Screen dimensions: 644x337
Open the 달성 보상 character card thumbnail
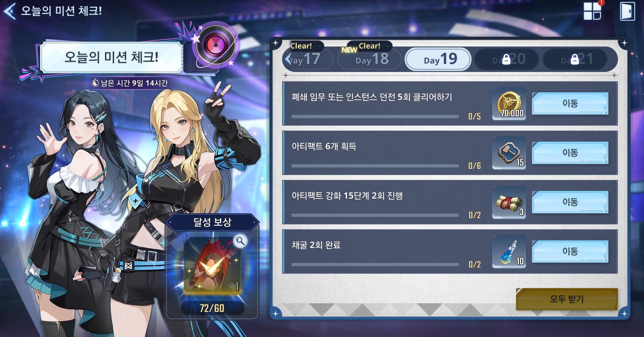tap(212, 266)
